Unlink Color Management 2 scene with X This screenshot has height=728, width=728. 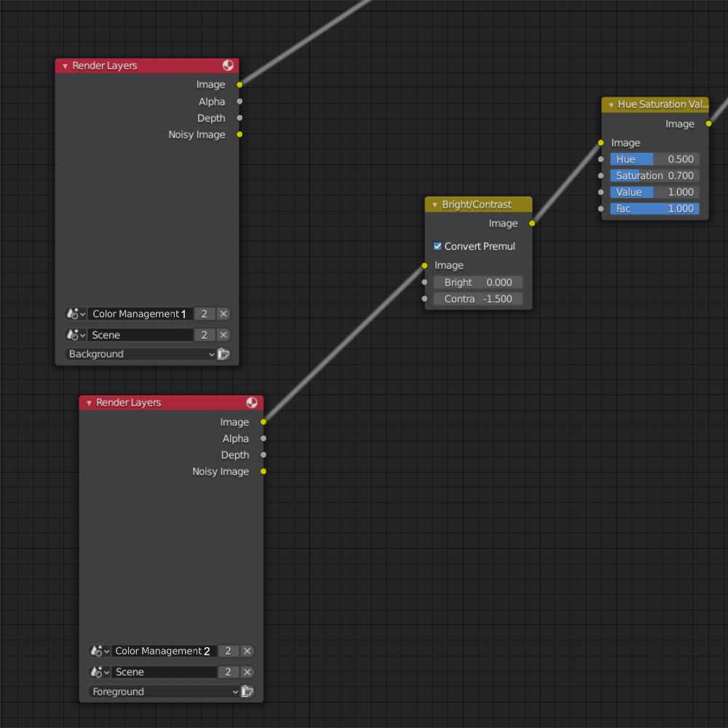point(248,651)
